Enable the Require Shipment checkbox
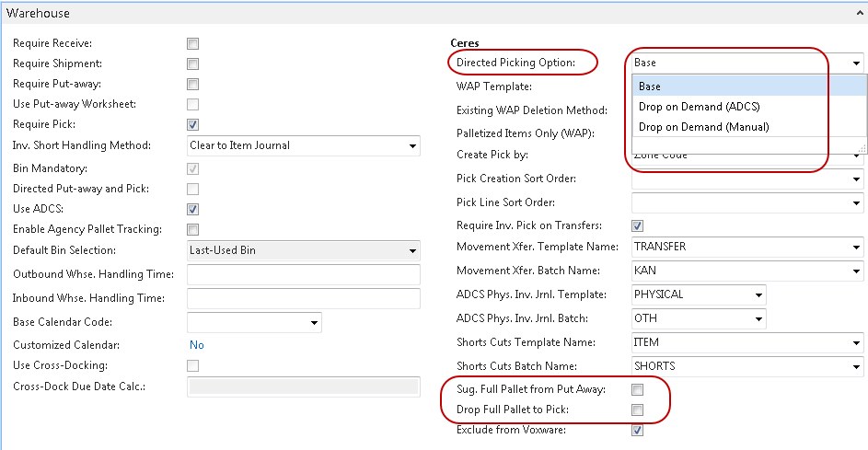 (x=193, y=63)
